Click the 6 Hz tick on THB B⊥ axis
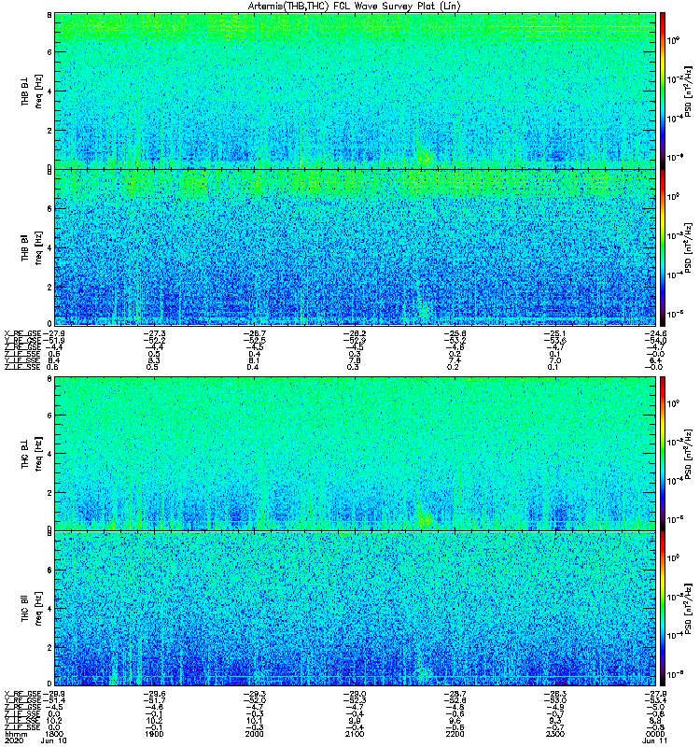This screenshot has height=747, width=700. pyautogui.click(x=49, y=52)
